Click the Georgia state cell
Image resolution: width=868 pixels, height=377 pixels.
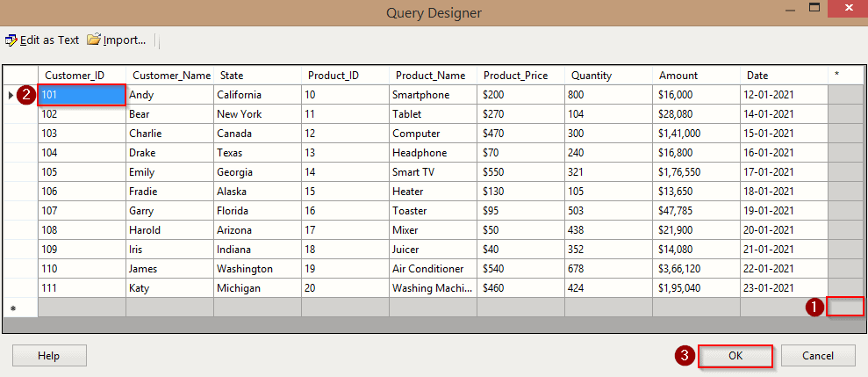click(x=257, y=172)
